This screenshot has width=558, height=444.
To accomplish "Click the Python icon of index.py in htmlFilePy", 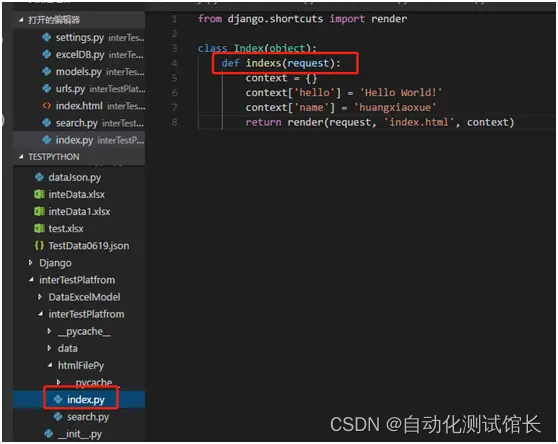I will coord(58,400).
